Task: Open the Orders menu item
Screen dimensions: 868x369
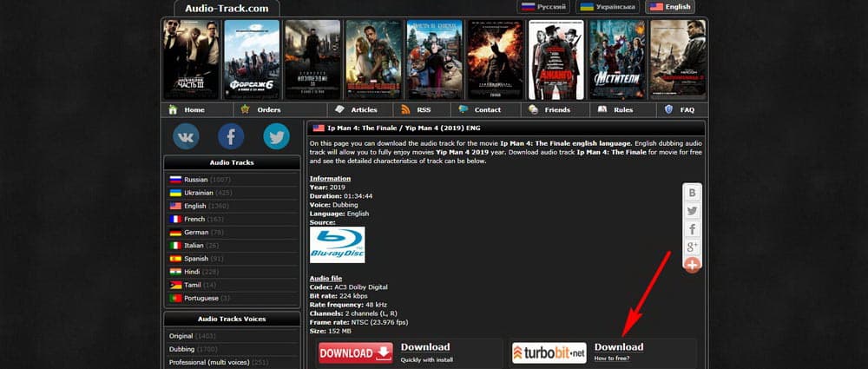Action: (268, 110)
